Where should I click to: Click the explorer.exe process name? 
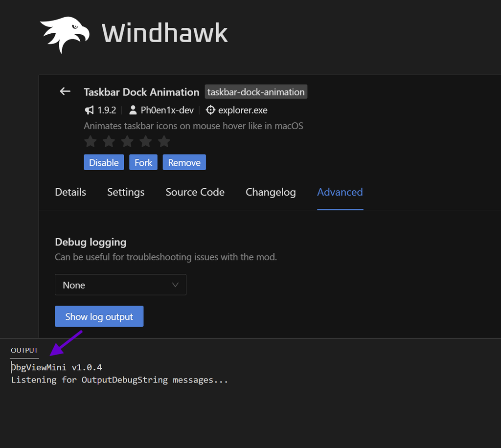tap(243, 110)
